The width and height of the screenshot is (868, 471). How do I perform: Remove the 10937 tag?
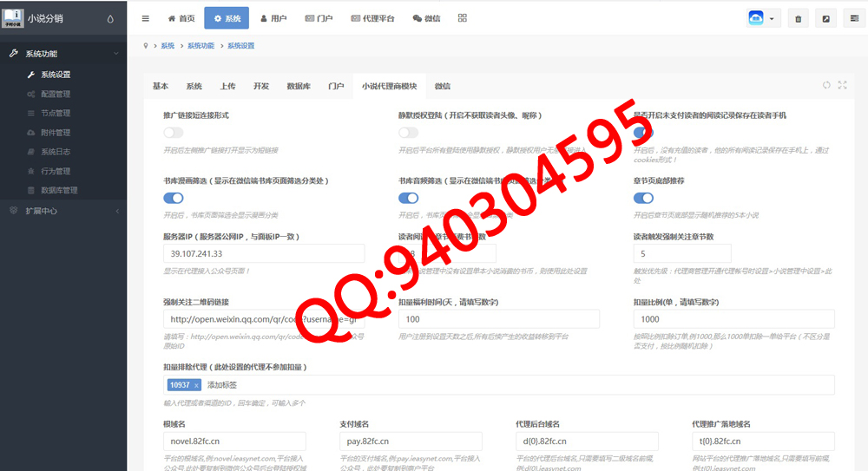(x=196, y=385)
